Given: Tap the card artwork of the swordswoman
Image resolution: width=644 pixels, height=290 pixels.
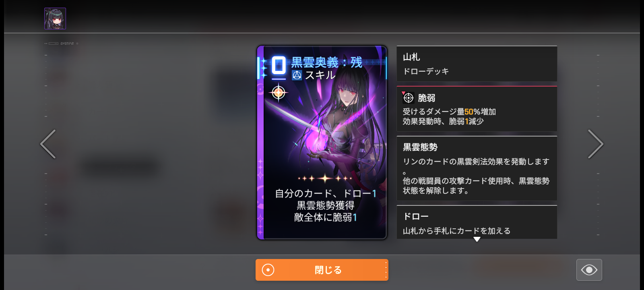Looking at the screenshot, I should tap(326, 129).
